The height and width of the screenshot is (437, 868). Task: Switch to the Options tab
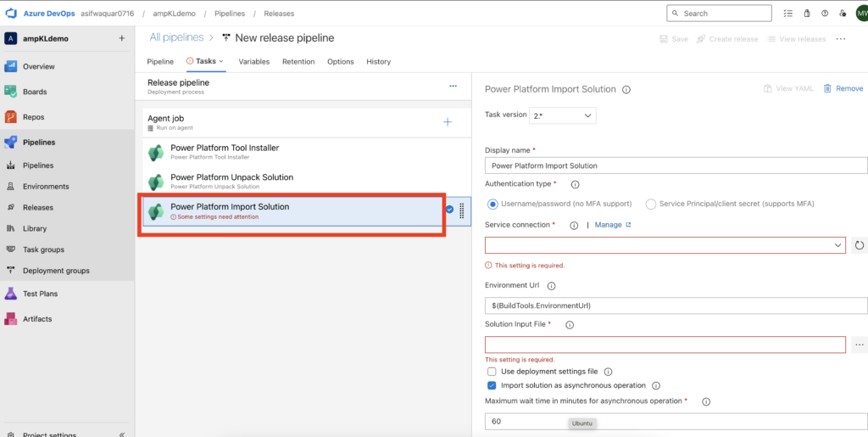pyautogui.click(x=341, y=61)
